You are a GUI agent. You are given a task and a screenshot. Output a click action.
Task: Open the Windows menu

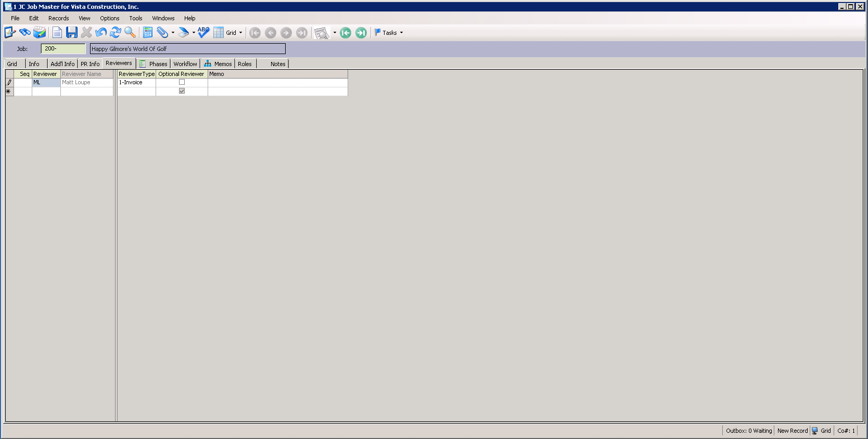tap(163, 18)
